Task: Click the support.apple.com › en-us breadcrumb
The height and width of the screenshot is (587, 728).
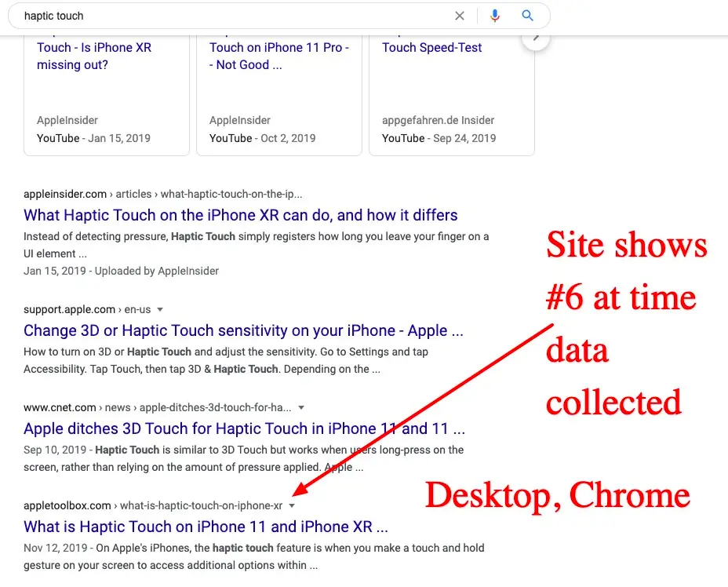Action: [87, 309]
